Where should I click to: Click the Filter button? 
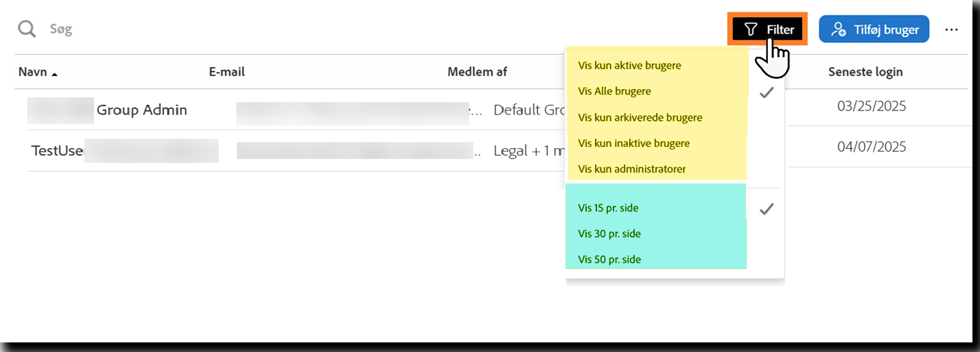(768, 30)
